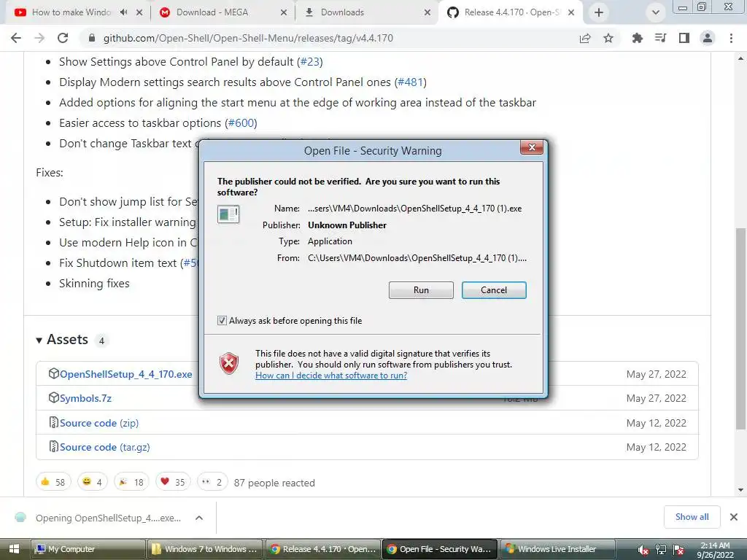Toggle the Chrome side panel icon
This screenshot has height=560, width=747.
coord(684,38)
